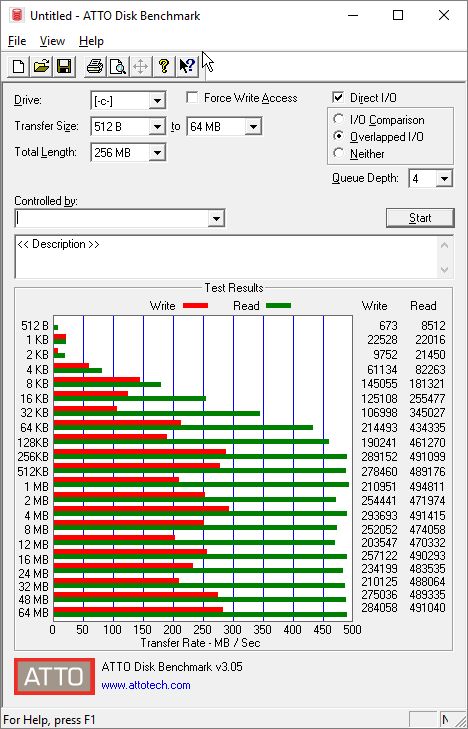Click the 12 MB row label
This screenshot has width=468, height=729.
(33, 544)
